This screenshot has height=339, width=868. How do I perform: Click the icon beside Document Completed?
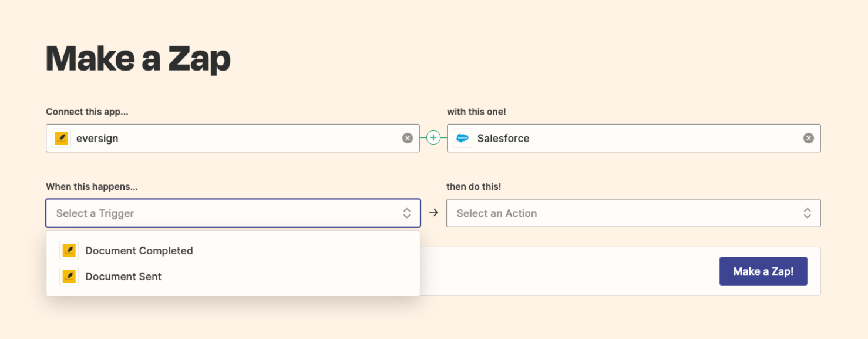69,251
